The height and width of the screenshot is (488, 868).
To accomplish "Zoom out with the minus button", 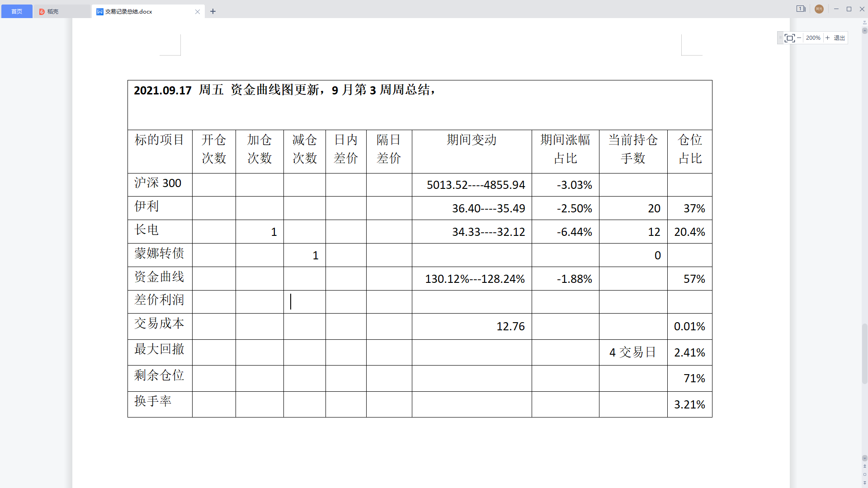I will [x=799, y=38].
